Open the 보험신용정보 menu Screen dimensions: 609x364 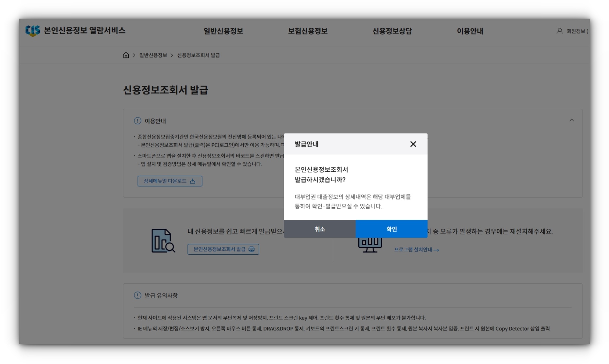point(307,31)
